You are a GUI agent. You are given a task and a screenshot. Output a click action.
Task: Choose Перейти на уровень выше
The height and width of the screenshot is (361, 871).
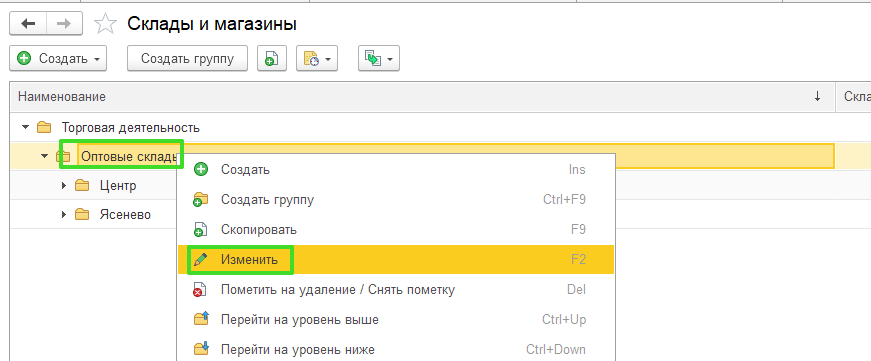(x=396, y=320)
